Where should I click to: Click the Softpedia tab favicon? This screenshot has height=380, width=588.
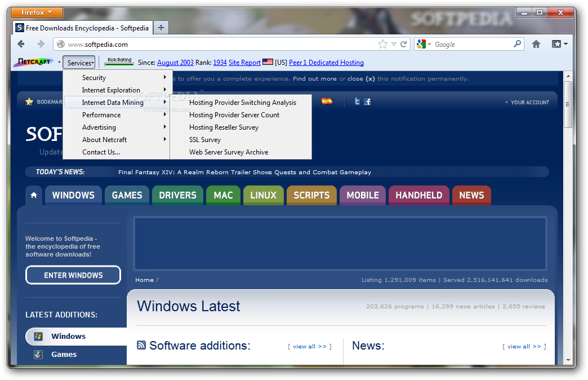point(20,28)
